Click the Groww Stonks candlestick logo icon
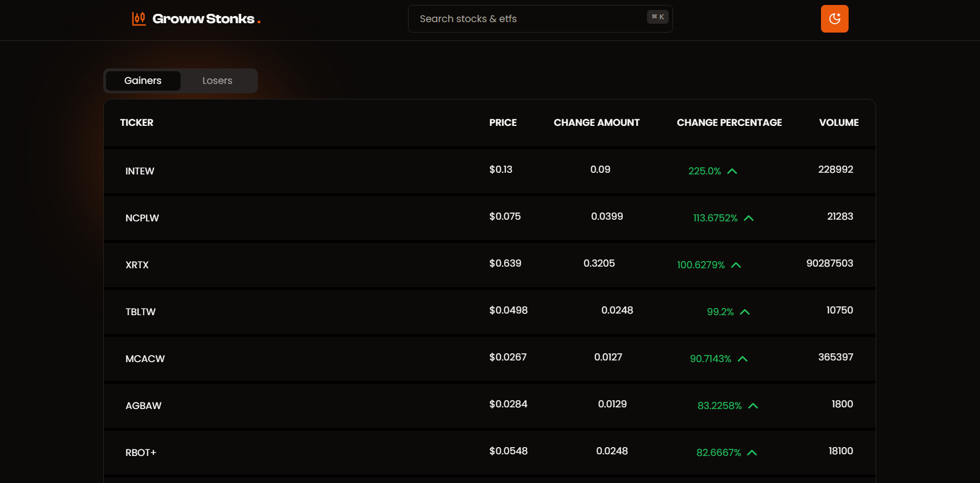 [139, 19]
